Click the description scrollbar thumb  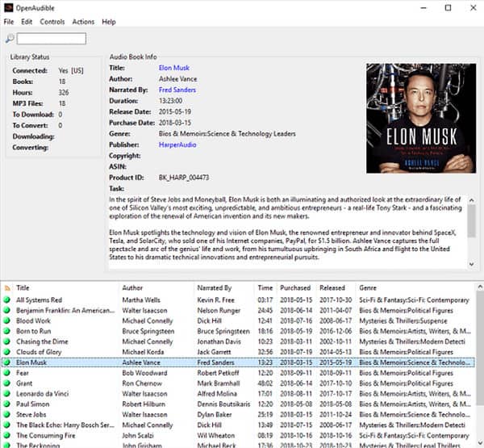pyautogui.click(x=471, y=221)
